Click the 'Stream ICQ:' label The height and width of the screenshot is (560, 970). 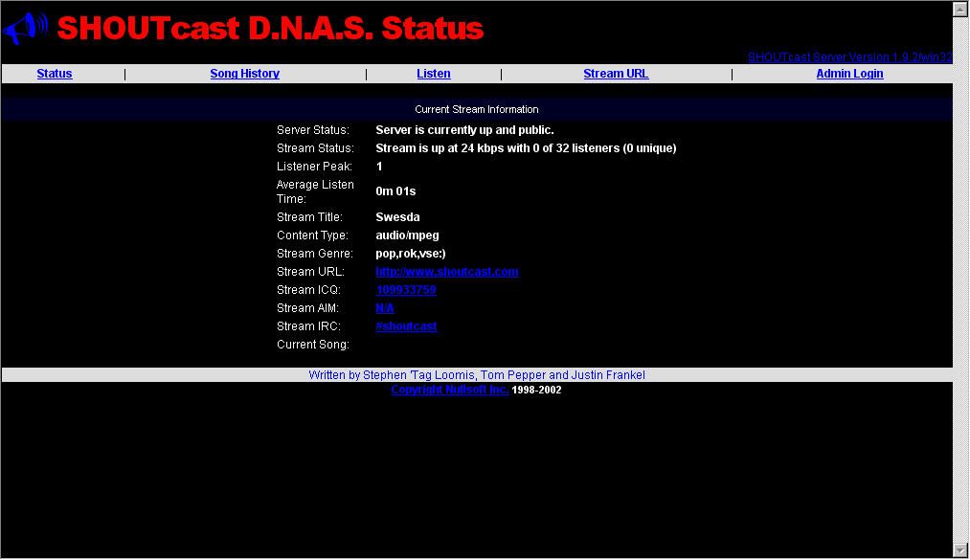(308, 290)
